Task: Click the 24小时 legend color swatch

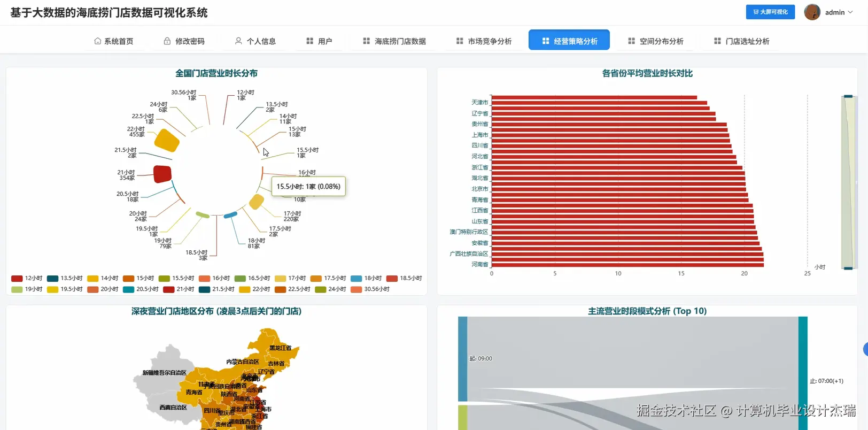Action: [x=320, y=289]
